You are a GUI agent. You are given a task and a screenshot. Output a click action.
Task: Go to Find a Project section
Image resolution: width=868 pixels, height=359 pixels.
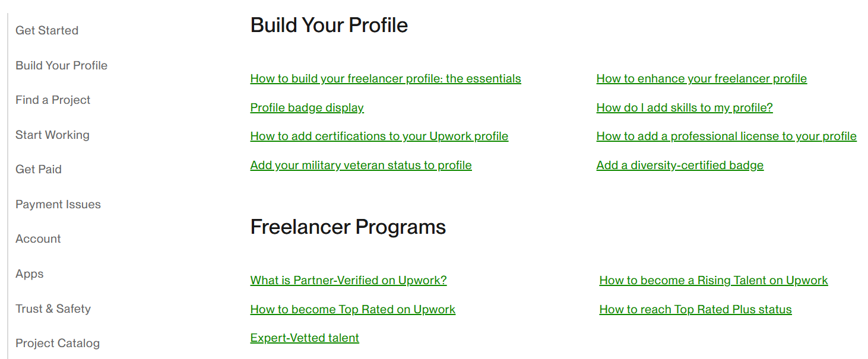click(53, 100)
